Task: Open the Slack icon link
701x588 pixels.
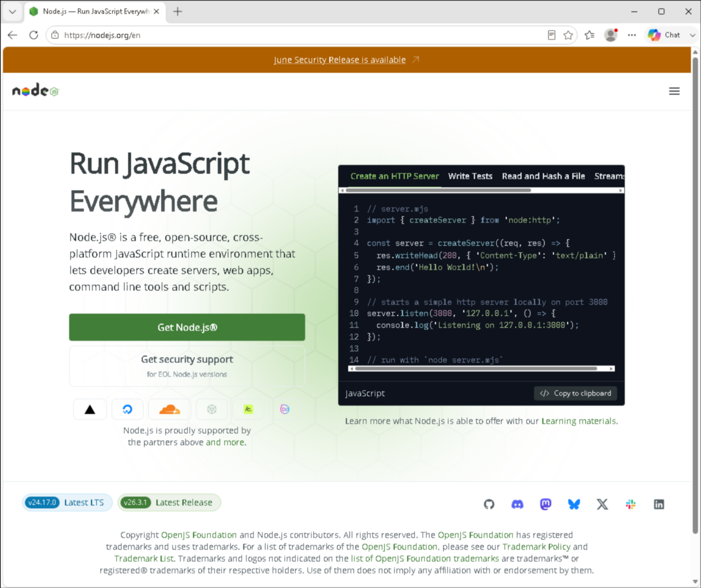Action: pyautogui.click(x=630, y=504)
